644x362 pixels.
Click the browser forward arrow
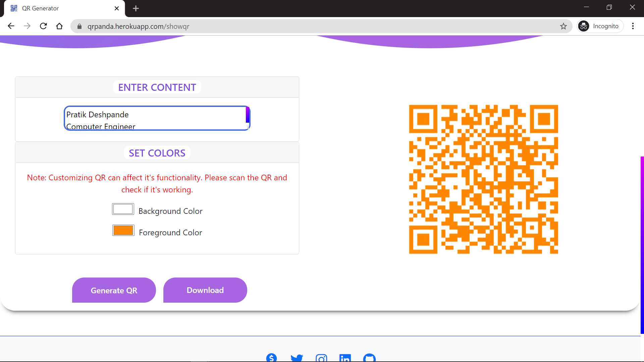pos(27,26)
